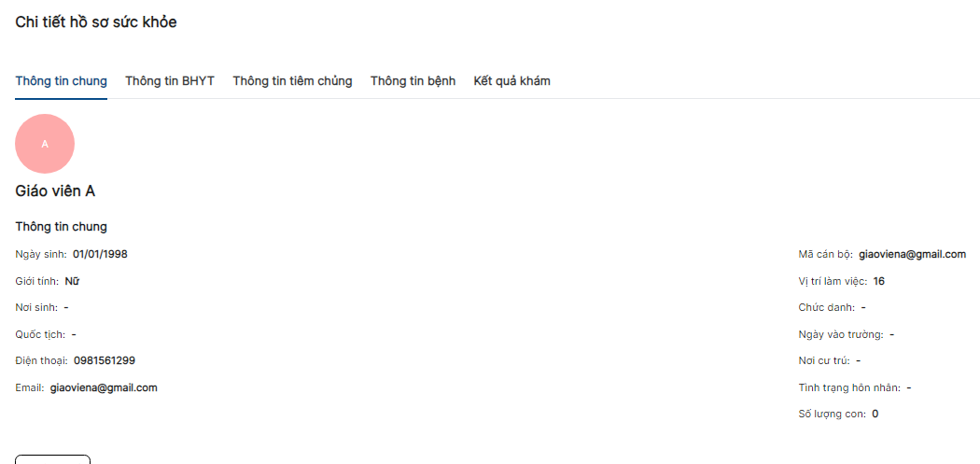Switch to the Thông tin chung tab

62,80
